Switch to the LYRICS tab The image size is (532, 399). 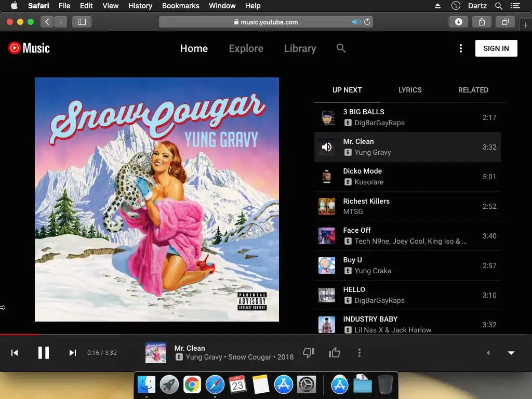coord(410,90)
